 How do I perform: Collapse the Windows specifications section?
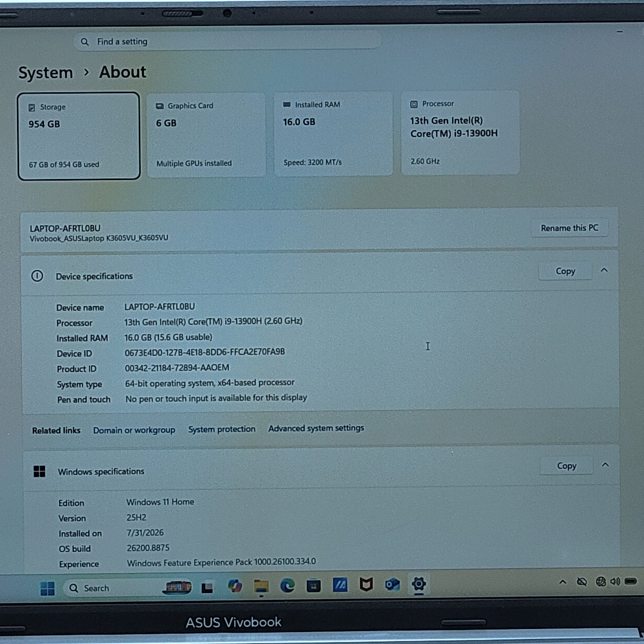(605, 465)
